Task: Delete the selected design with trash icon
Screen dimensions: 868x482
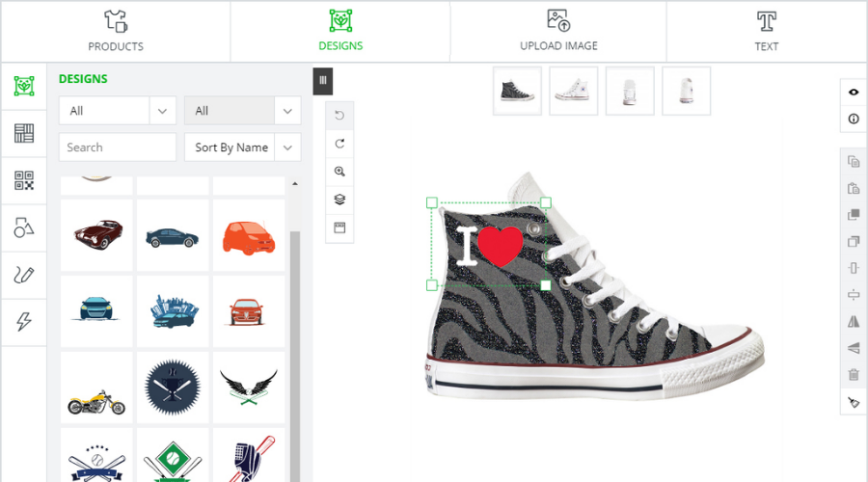Action: (854, 375)
